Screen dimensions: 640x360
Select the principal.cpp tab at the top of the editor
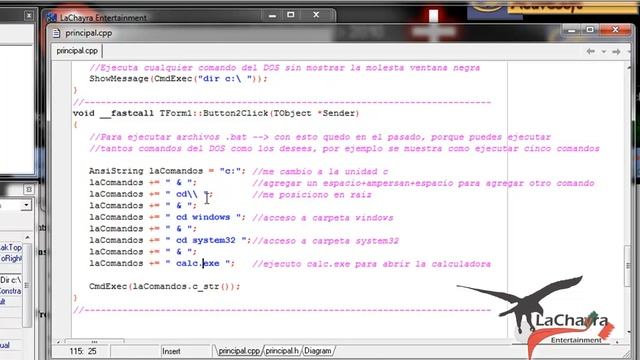77,51
